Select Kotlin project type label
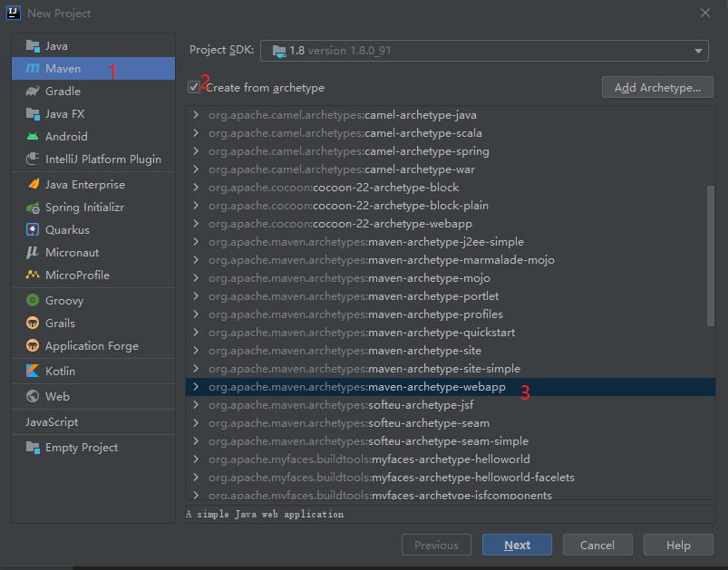Viewport: 728px width, 570px height. [x=60, y=371]
